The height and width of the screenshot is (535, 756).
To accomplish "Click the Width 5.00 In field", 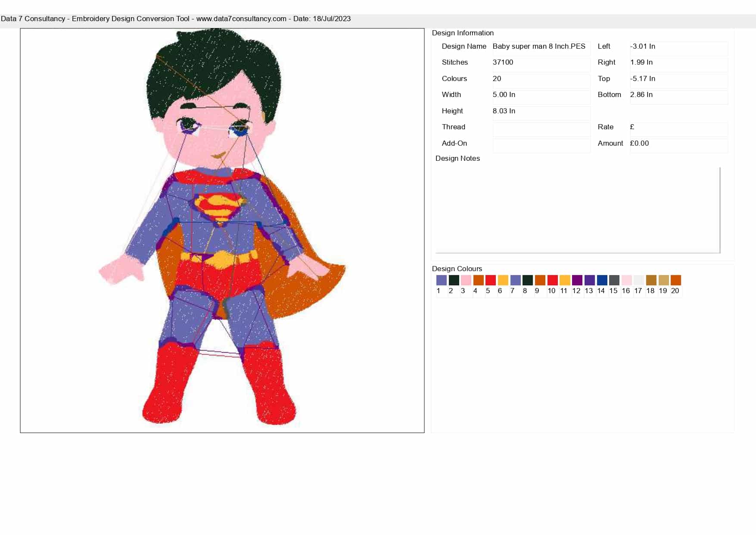I will (541, 97).
